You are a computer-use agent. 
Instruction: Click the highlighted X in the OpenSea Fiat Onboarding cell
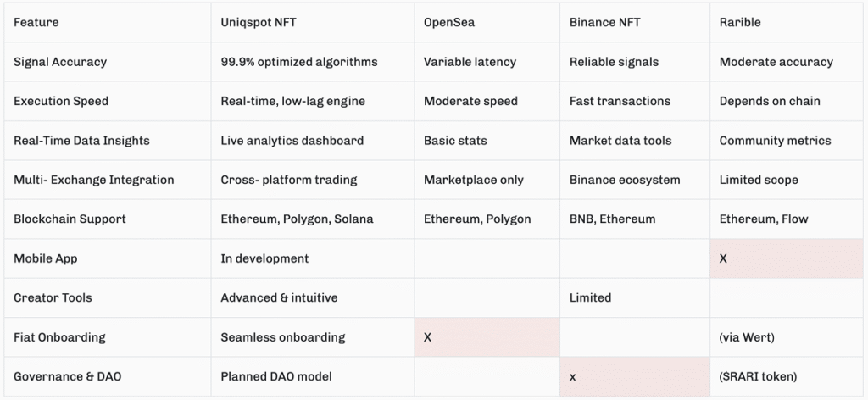(428, 337)
